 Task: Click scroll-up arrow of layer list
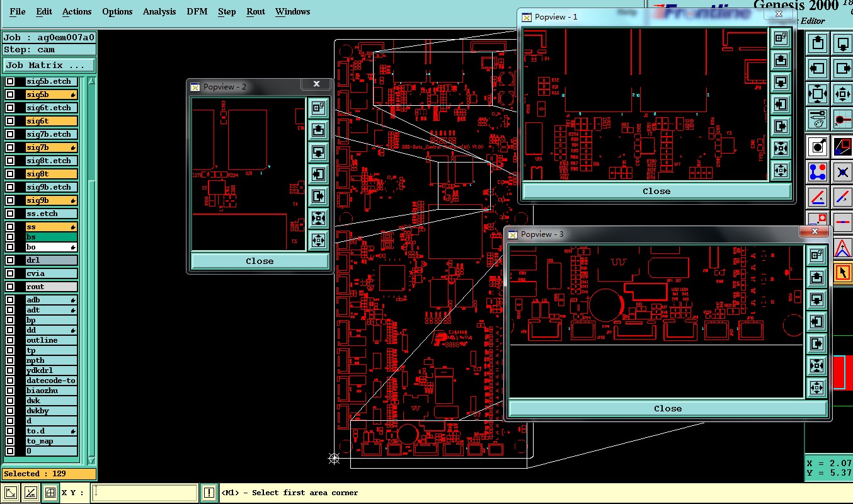point(92,81)
